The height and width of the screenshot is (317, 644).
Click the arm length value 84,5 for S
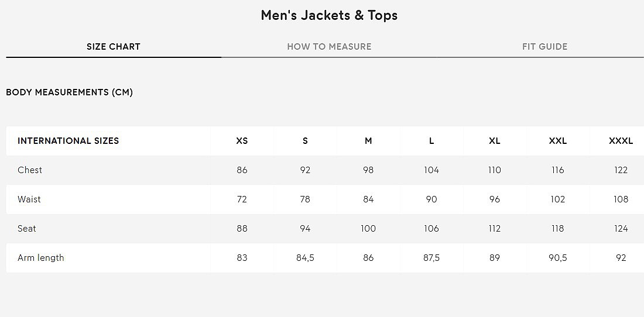coord(305,258)
